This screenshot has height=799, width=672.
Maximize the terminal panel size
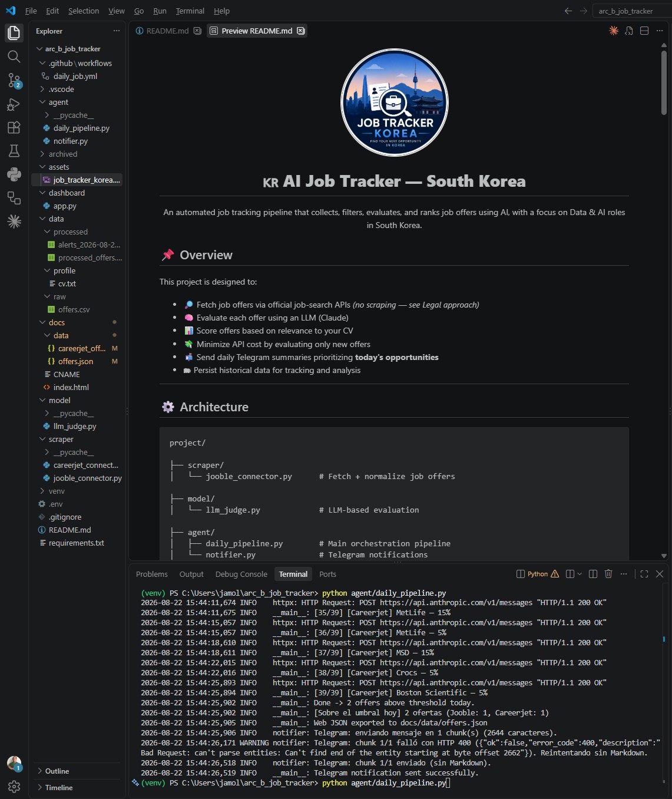pyautogui.click(x=644, y=574)
